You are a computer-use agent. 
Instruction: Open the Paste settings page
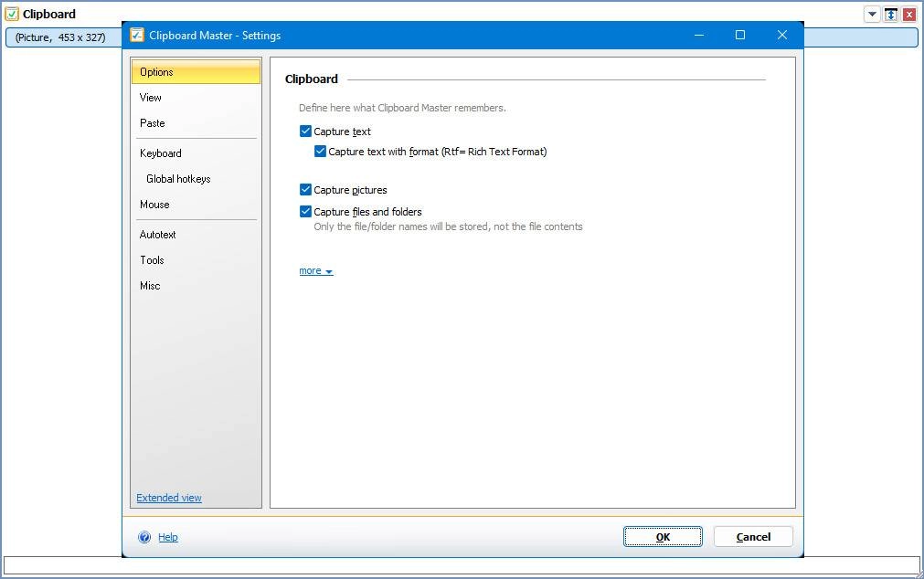[196, 123]
